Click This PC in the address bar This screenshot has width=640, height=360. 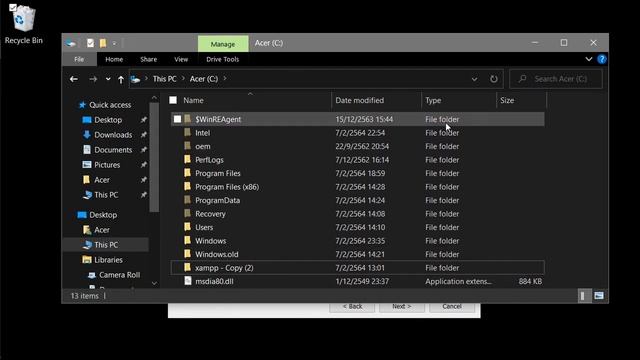(x=164, y=79)
